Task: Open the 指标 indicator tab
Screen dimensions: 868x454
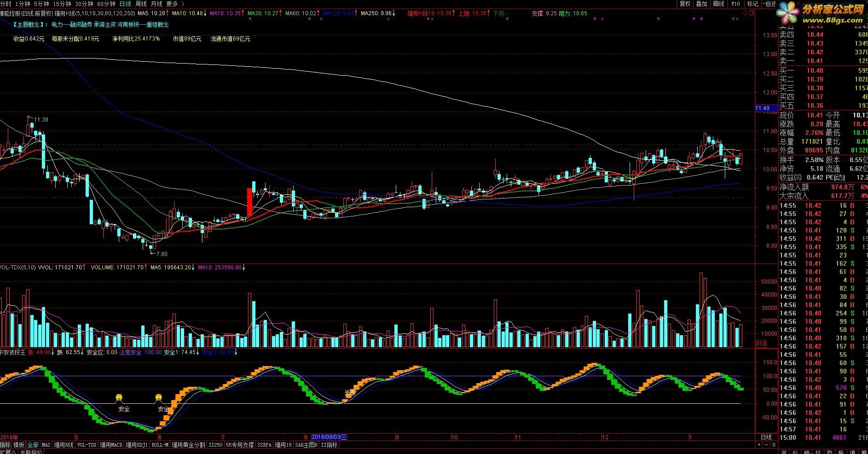Action: tap(5, 445)
